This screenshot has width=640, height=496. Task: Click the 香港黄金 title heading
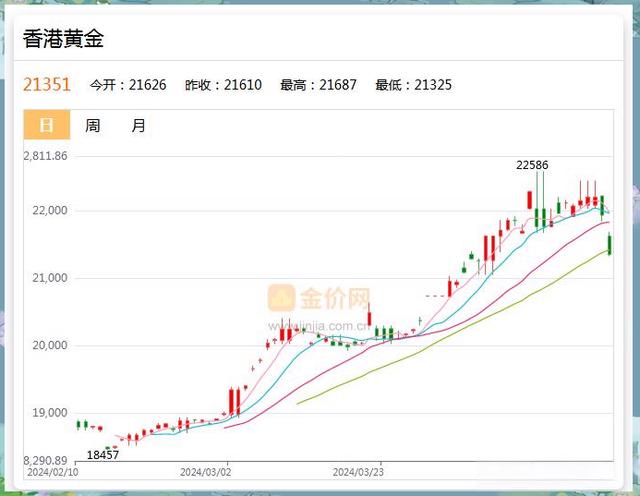click(x=63, y=39)
